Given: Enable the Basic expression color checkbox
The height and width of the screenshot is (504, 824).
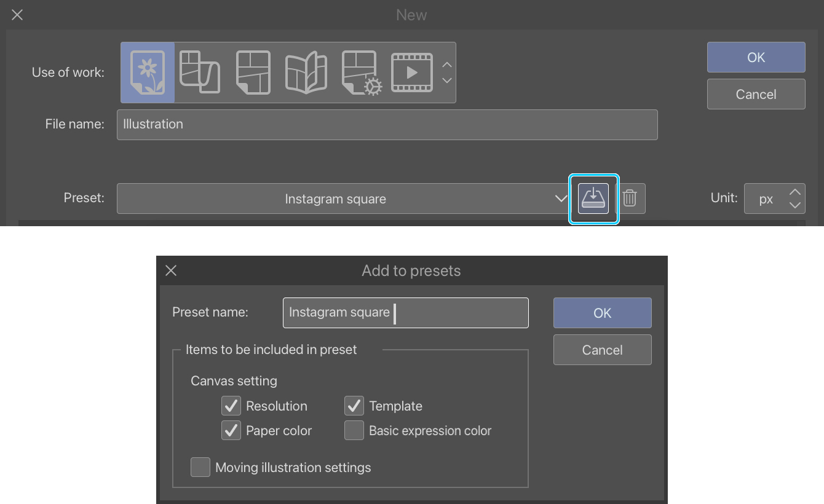Looking at the screenshot, I should tap(354, 431).
